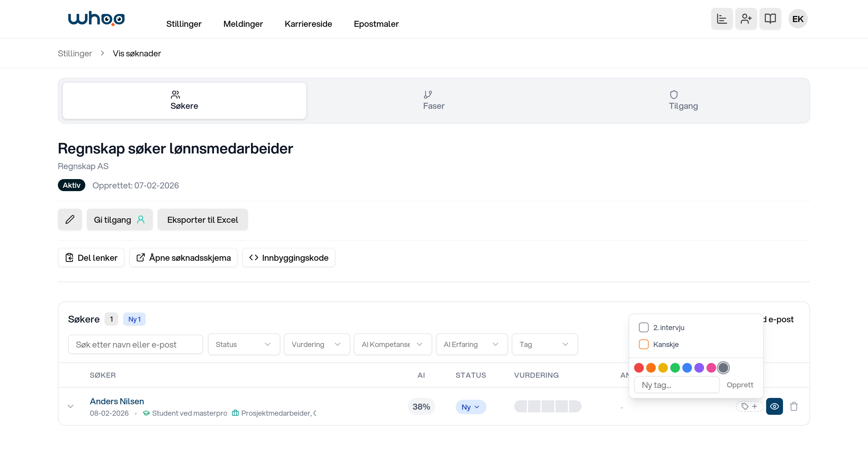Open the Tilgang shield section
The width and height of the screenshot is (868, 454).
coord(683,100)
